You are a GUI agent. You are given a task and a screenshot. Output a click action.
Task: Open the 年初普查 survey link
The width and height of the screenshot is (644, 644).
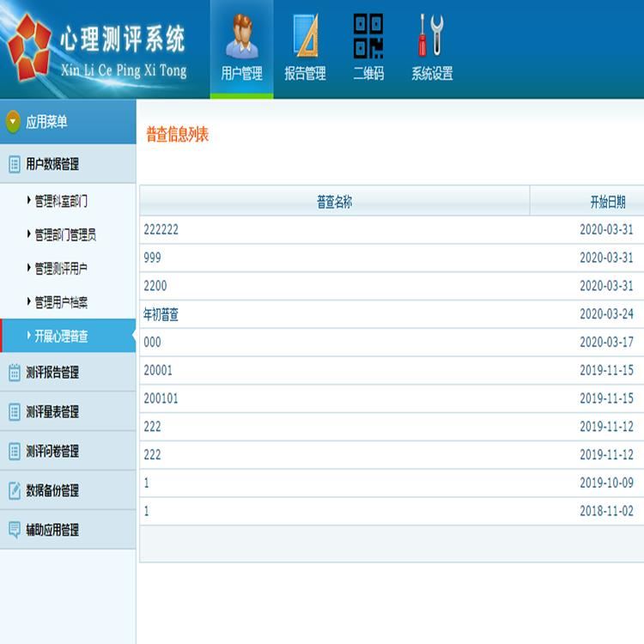point(161,314)
